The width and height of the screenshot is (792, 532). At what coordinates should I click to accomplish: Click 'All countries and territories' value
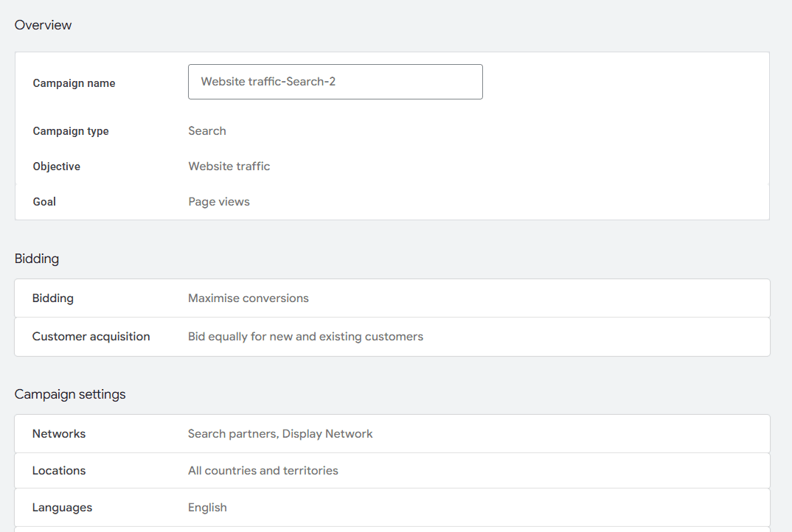tap(263, 470)
